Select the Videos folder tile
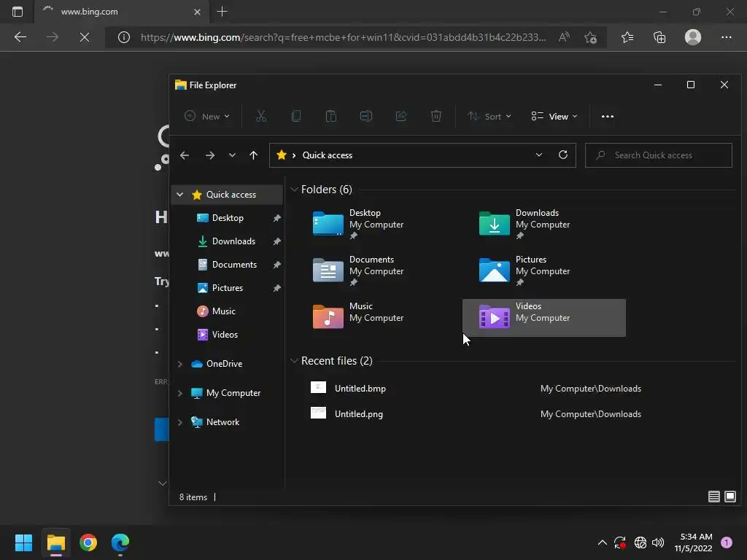Screen dimensions: 747x560 coord(544,318)
